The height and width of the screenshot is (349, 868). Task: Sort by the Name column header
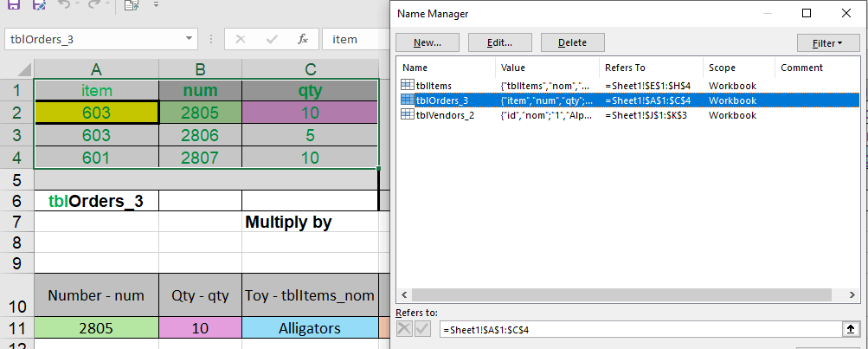point(446,68)
